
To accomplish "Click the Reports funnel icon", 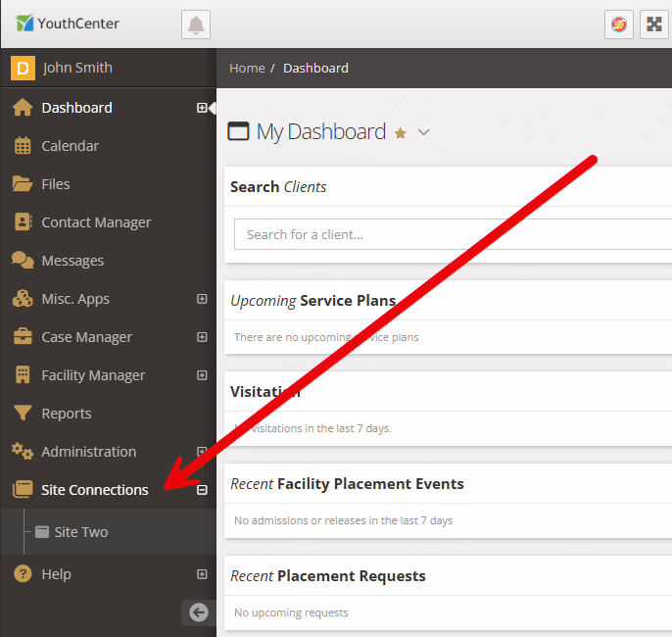I will tap(23, 413).
